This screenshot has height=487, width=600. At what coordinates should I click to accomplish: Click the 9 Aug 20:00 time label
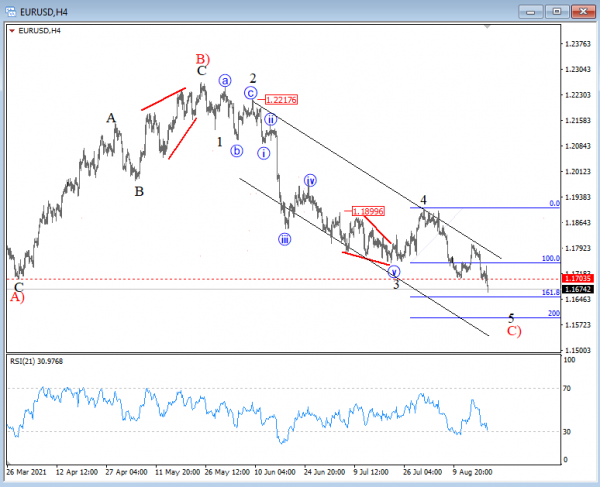tap(472, 472)
